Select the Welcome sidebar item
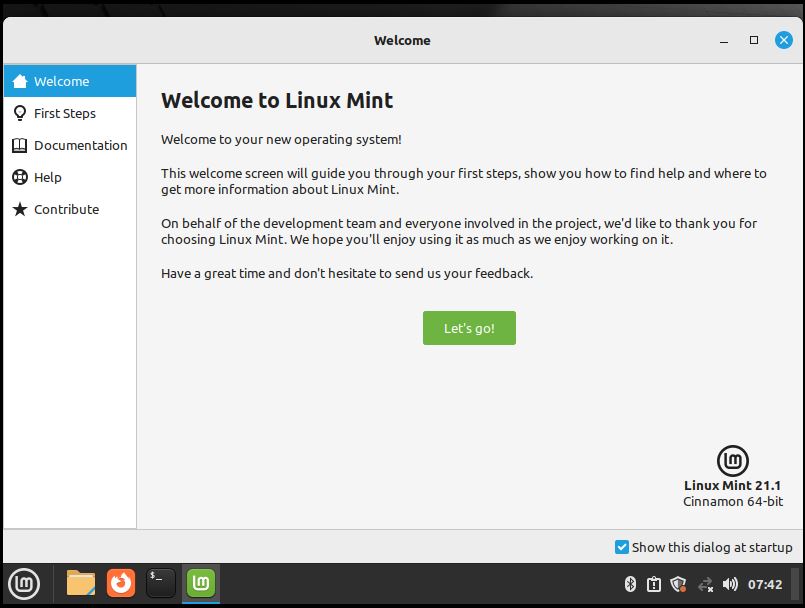 point(70,81)
